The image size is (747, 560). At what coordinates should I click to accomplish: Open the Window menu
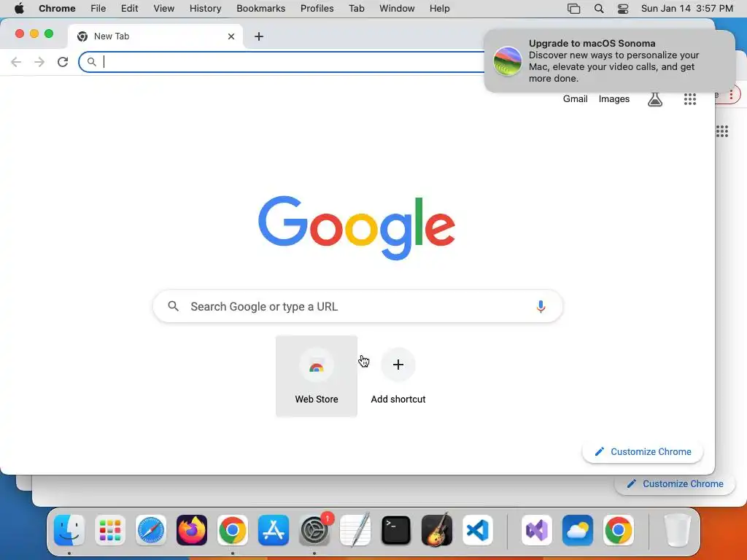397,9
